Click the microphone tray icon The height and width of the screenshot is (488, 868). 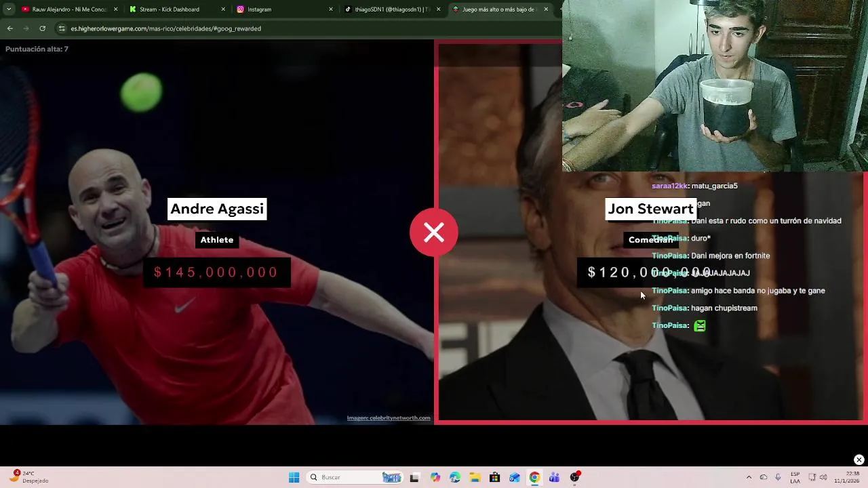click(778, 477)
